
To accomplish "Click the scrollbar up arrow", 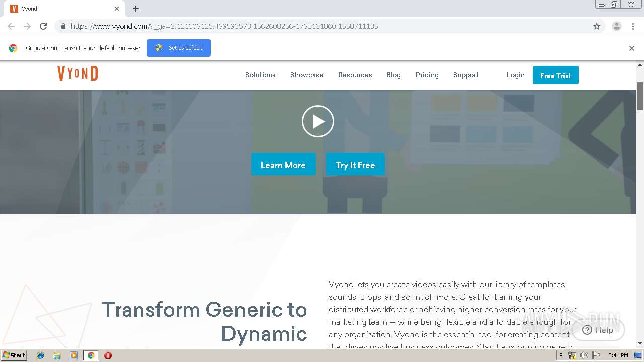I will [x=640, y=65].
